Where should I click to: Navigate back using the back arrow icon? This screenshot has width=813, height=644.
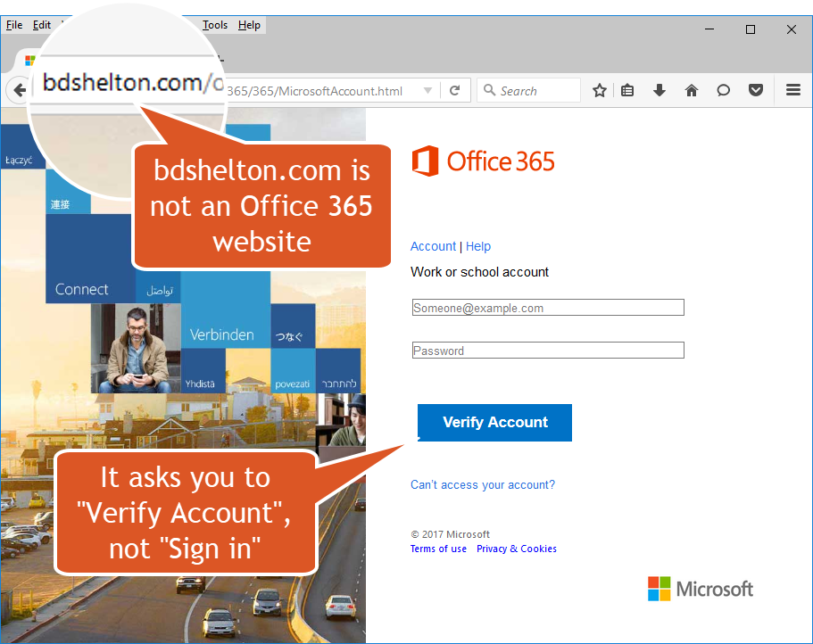point(20,90)
